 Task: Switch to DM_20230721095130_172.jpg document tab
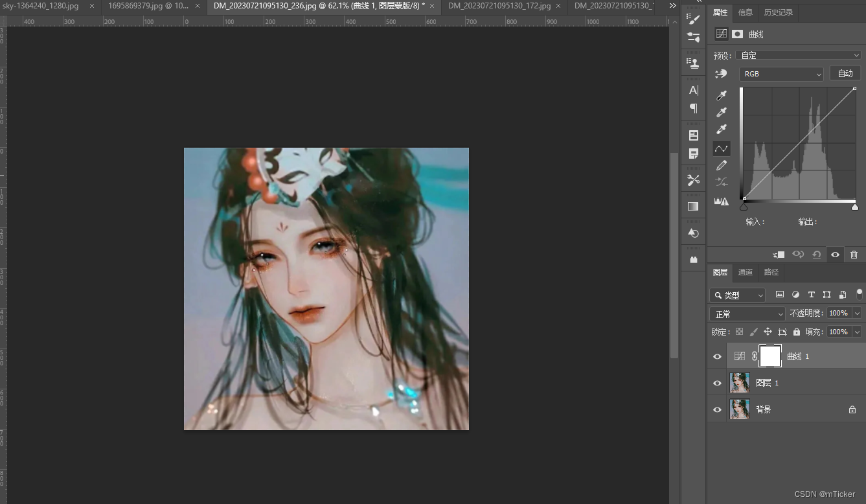499,6
